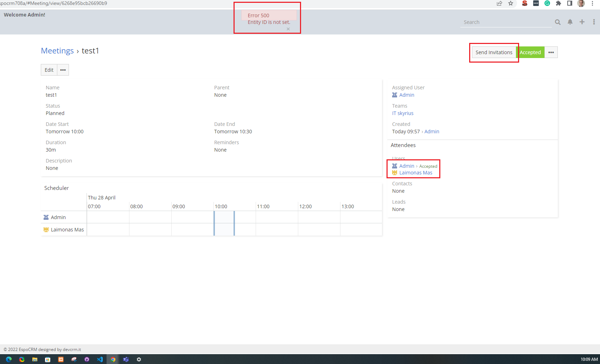Open the notifications bell
600x364 pixels.
pyautogui.click(x=570, y=22)
